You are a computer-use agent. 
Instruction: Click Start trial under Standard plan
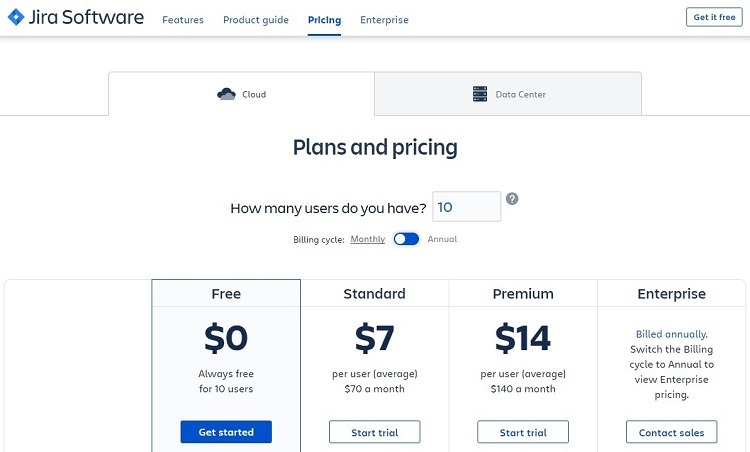375,432
